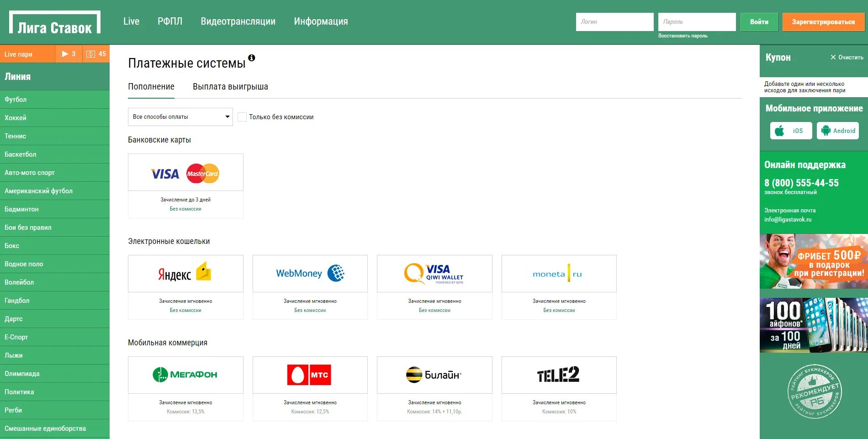868x439 pixels.
Task: Open Все способы оплаты dropdown
Action: [x=180, y=117]
